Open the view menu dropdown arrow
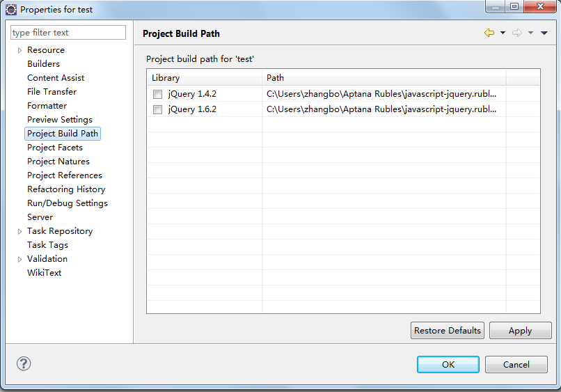The height and width of the screenshot is (392, 561). point(544,33)
